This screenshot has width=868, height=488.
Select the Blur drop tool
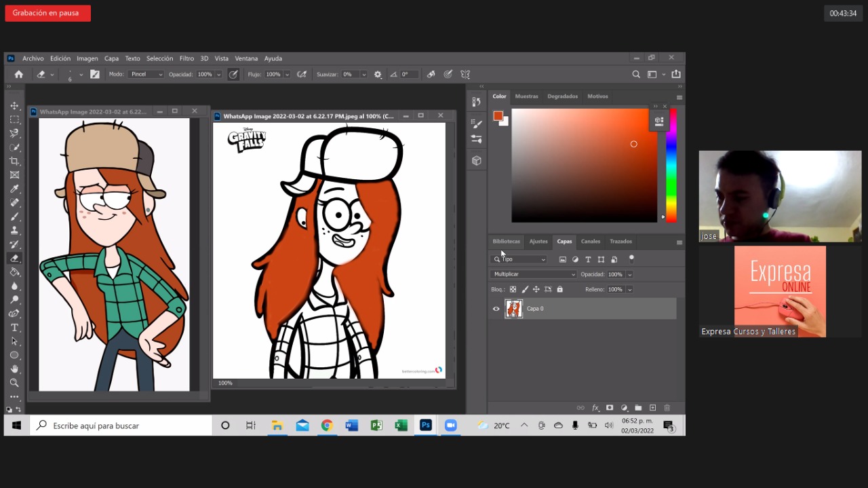click(x=14, y=286)
